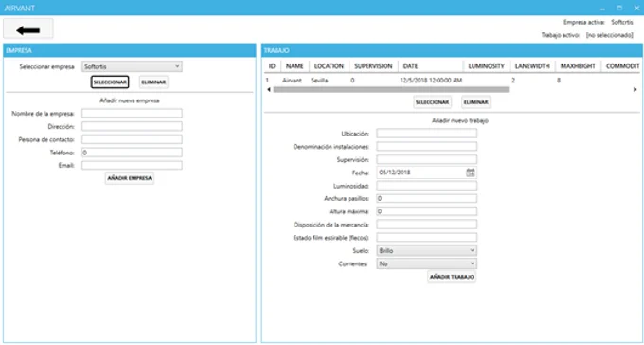Focus the Teléfono input field
644x345 pixels.
pyautogui.click(x=132, y=153)
